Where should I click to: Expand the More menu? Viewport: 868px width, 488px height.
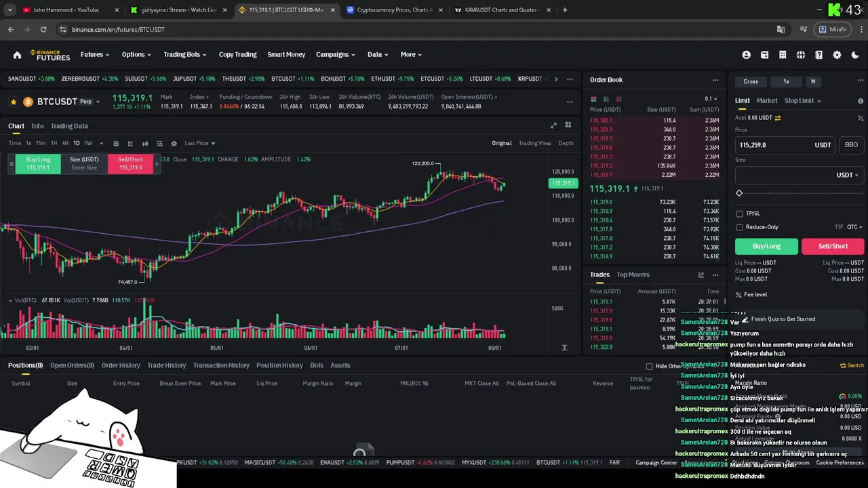point(411,54)
